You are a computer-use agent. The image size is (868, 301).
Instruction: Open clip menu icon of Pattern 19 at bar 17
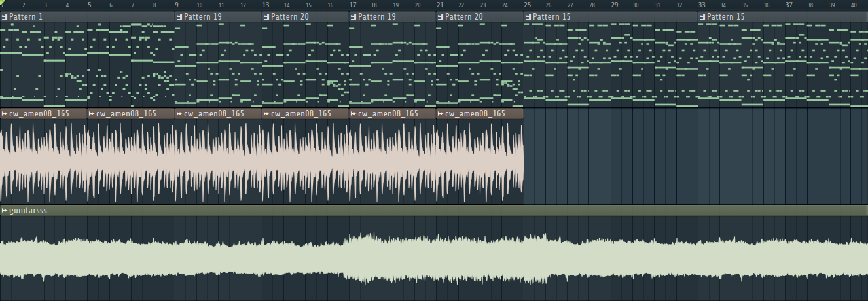tap(353, 16)
